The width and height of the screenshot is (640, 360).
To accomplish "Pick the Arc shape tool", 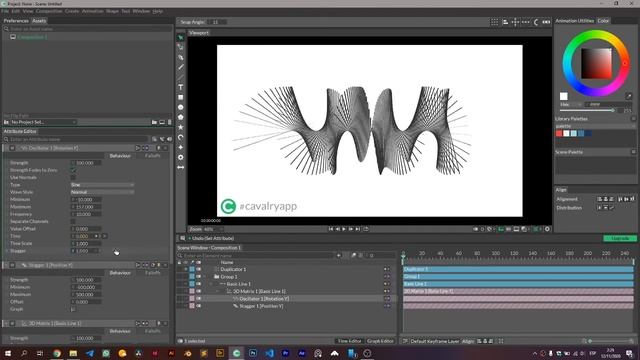I will (x=180, y=137).
